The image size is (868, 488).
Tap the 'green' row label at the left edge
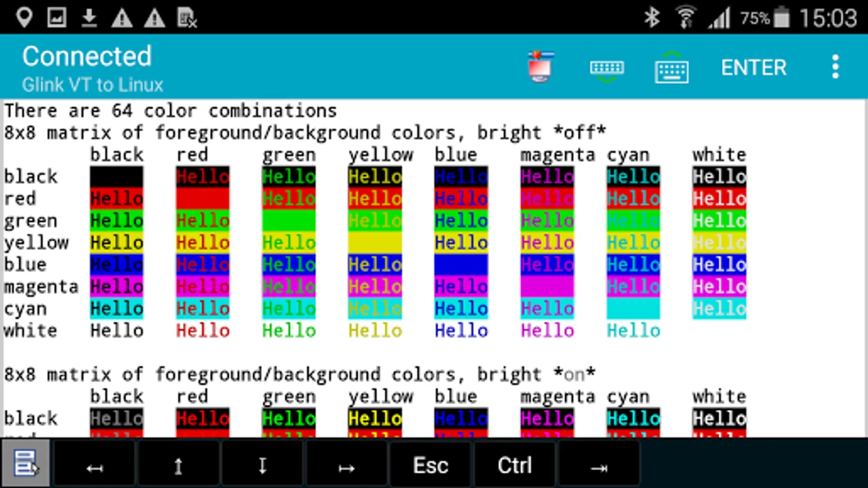30,221
